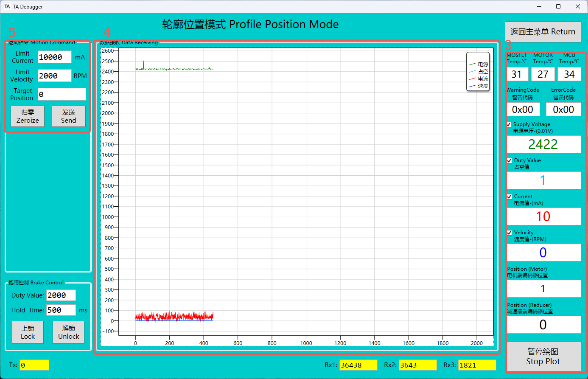
Task: Click the MCU temperature value 34
Action: [569, 74]
